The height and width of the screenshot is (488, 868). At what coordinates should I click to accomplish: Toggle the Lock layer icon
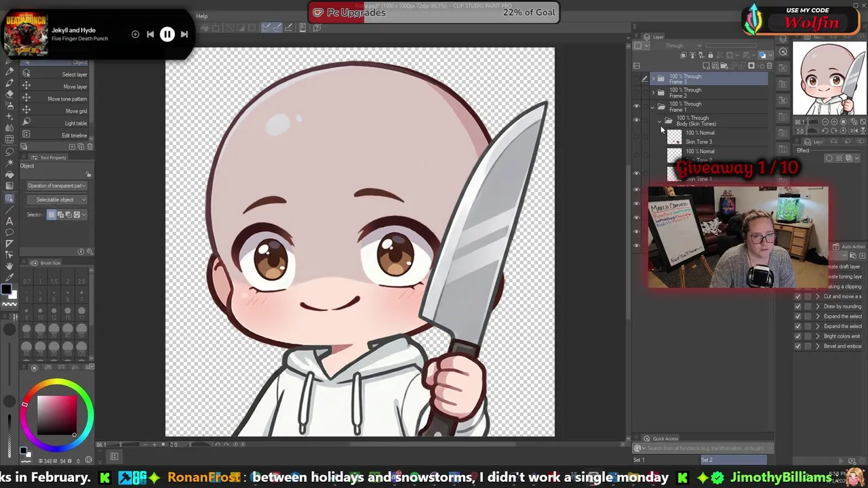tap(711, 55)
